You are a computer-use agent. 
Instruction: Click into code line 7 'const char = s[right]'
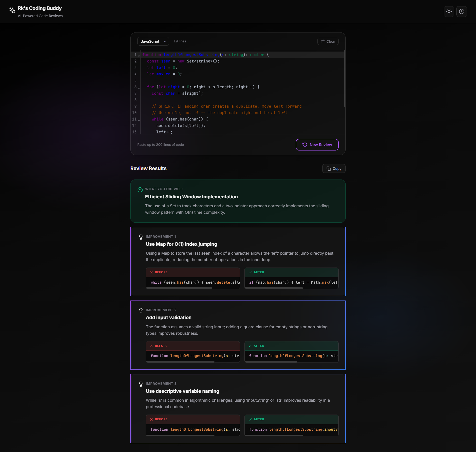tap(177, 93)
